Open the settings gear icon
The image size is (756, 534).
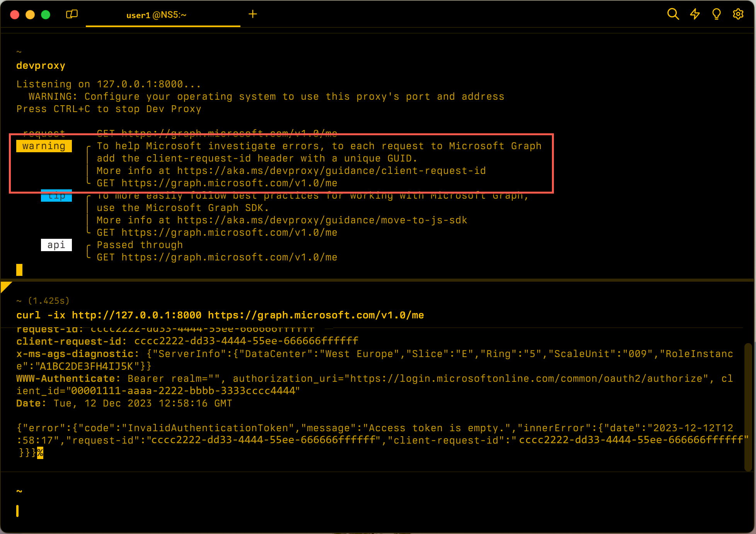(x=738, y=14)
